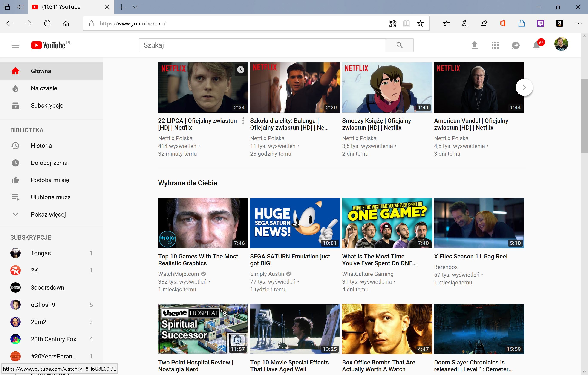Open Podoba mi się list
This screenshot has height=375, width=588.
tap(52, 180)
